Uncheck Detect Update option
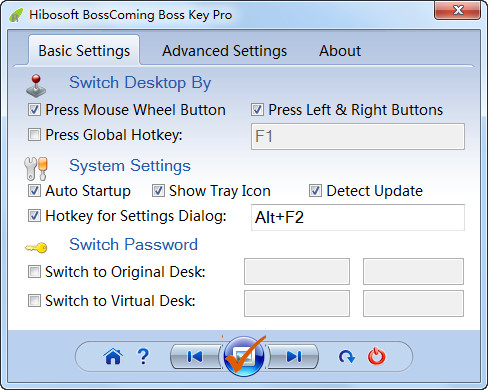The height and width of the screenshot is (390, 488). (x=315, y=191)
